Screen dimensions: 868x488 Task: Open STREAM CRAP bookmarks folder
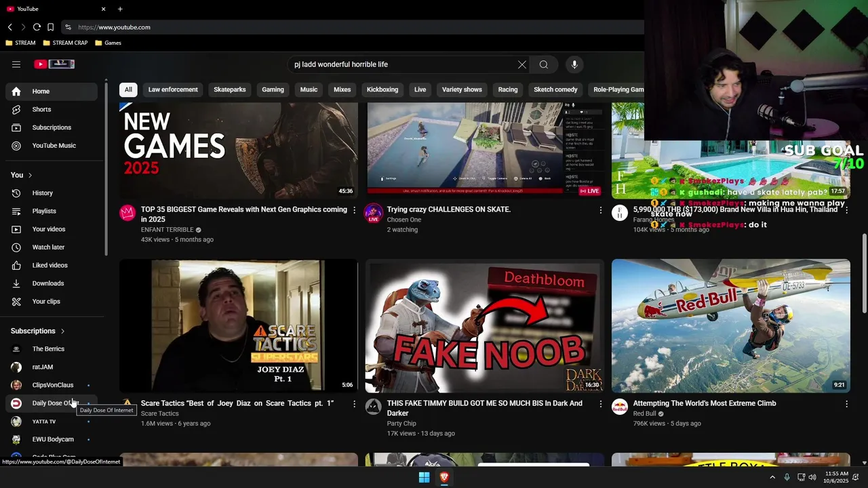[65, 43]
